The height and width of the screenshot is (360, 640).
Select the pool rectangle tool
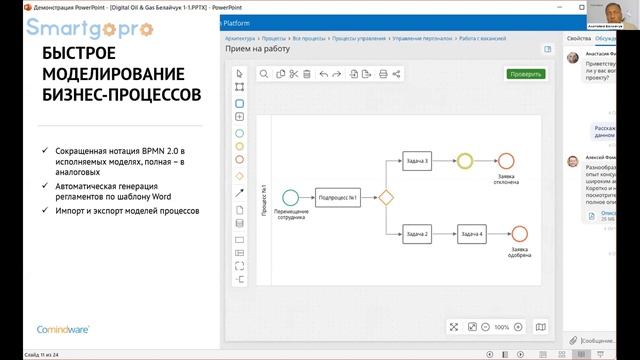pyautogui.click(x=240, y=240)
